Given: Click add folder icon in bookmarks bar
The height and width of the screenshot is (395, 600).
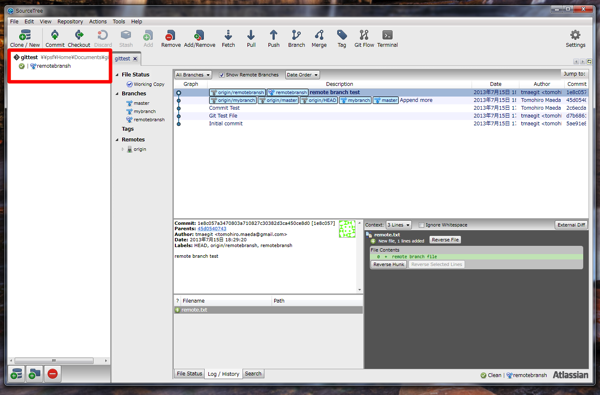Looking at the screenshot, I should tap(34, 374).
